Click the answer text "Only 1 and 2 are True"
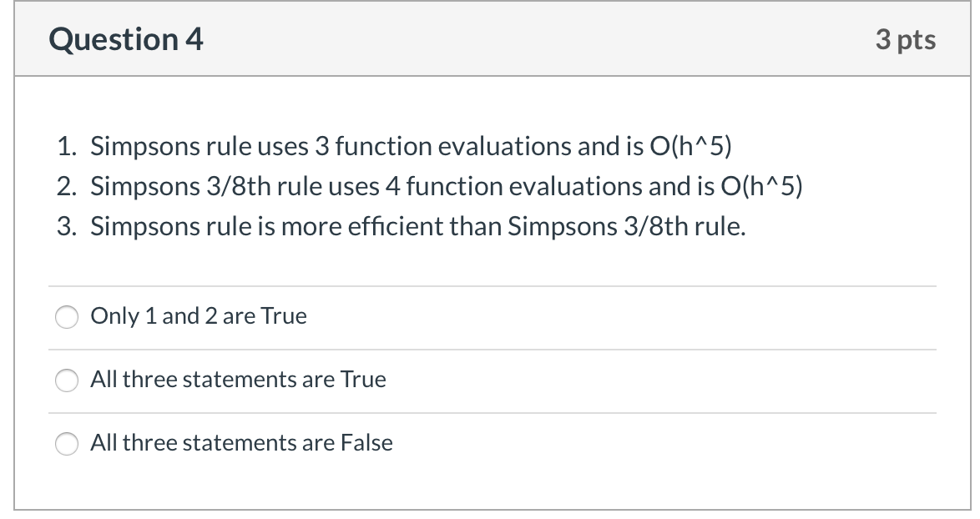Screen dimensions: 980x519 [198, 317]
